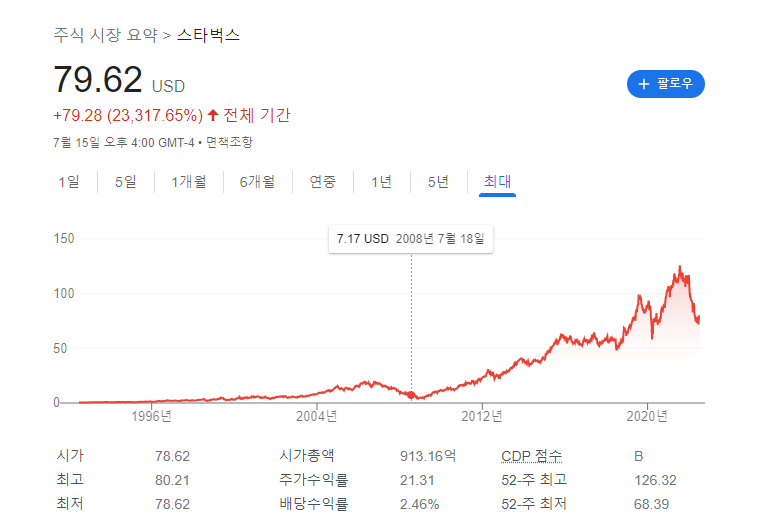Image resolution: width=766 pixels, height=526 pixels.
Task: Click the 7.17 USD tooltip box
Action: click(411, 239)
